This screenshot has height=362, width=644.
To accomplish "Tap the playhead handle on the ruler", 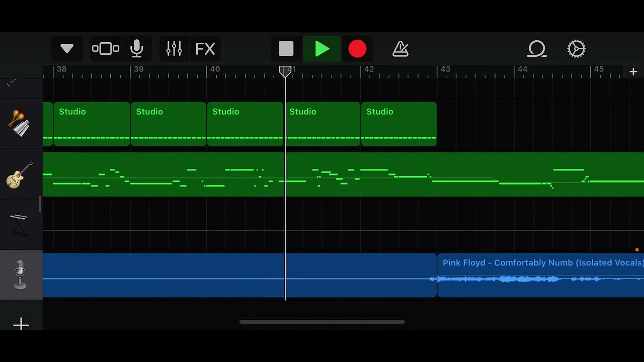I will [x=285, y=71].
